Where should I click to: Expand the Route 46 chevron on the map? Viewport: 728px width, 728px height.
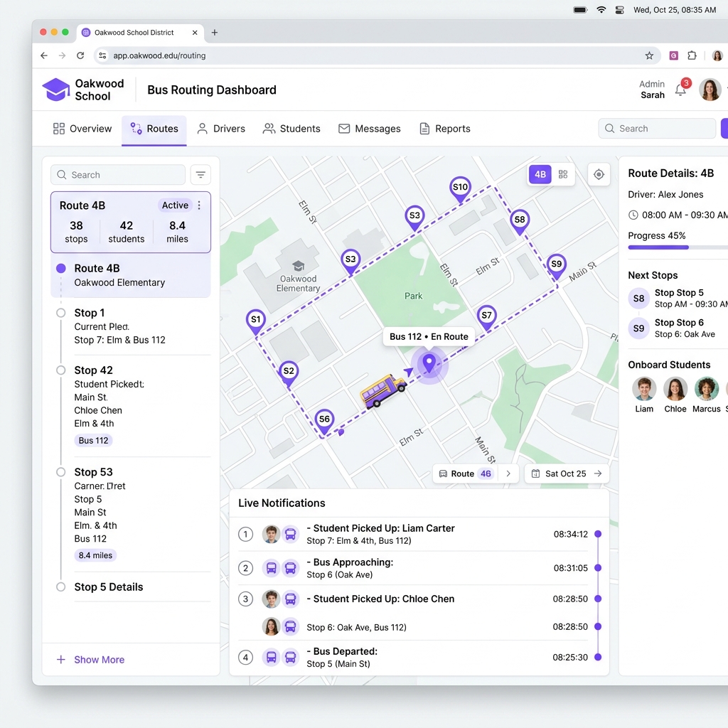[x=508, y=473]
